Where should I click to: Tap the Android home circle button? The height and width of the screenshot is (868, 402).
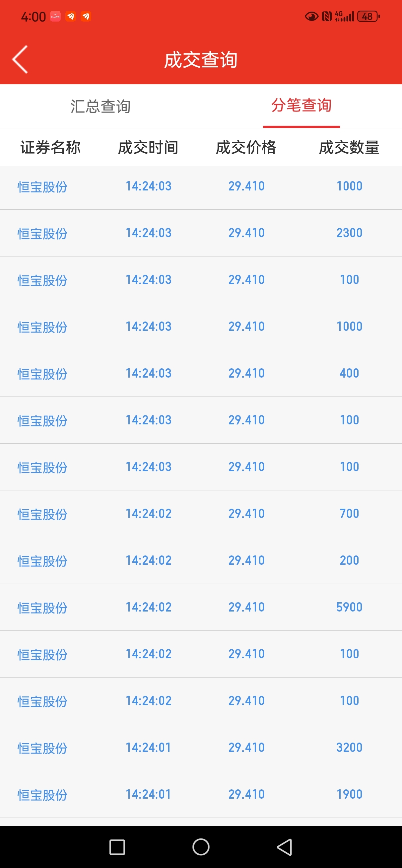click(201, 847)
